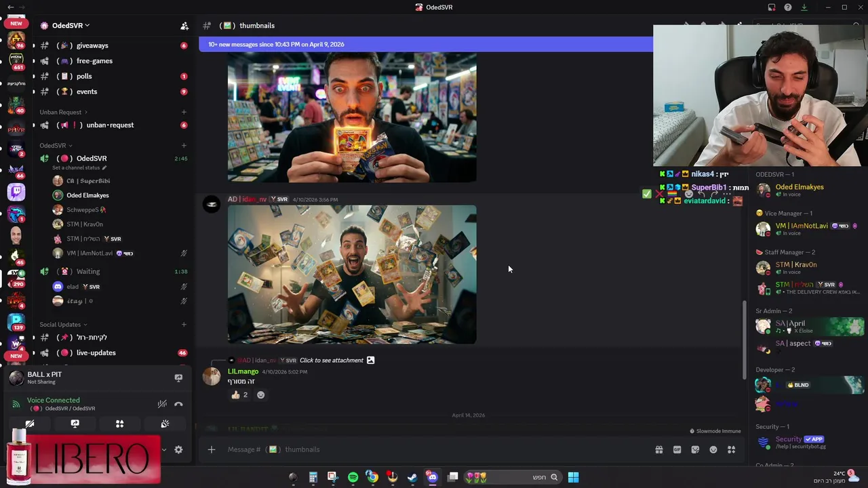Join the Waiting voice channel
Viewport: 868px width, 488px height.
(112, 271)
